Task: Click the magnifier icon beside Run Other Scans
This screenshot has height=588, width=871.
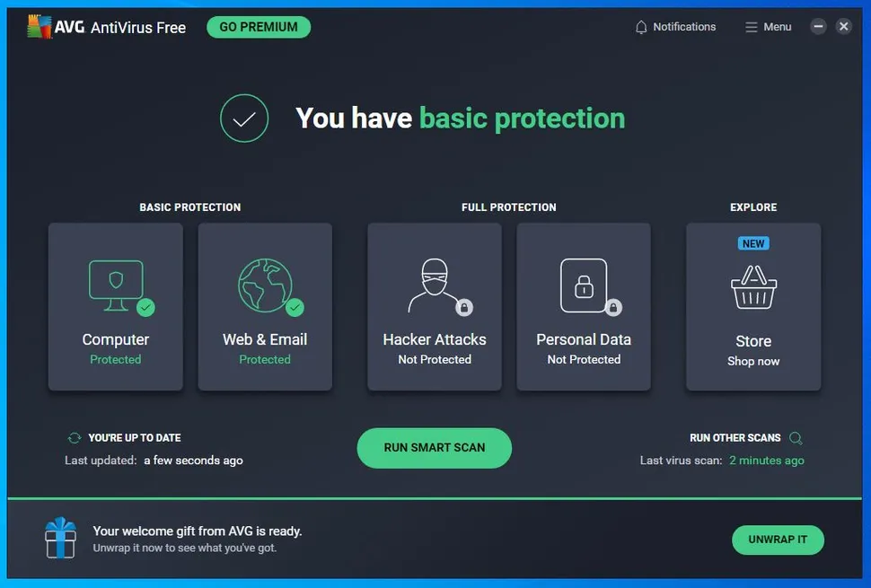Action: [x=796, y=438]
